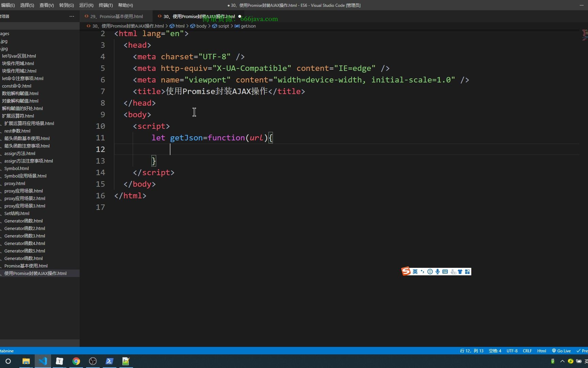This screenshot has height=368, width=588.
Task: Click line number 11 in gutter
Action: point(100,138)
